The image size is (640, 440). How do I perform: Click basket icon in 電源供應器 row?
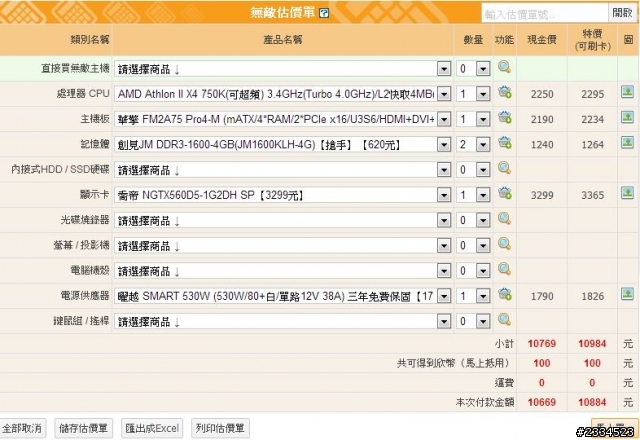coord(504,294)
